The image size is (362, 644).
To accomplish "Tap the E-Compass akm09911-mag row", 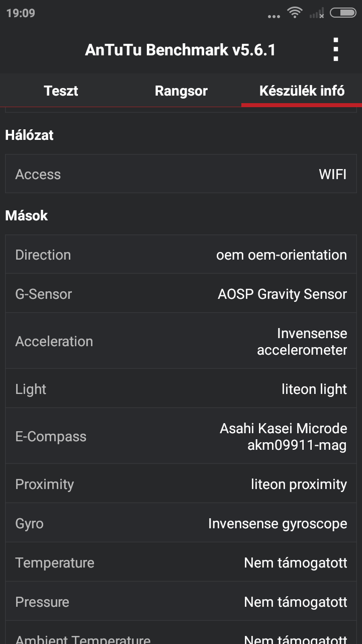I will tap(181, 436).
